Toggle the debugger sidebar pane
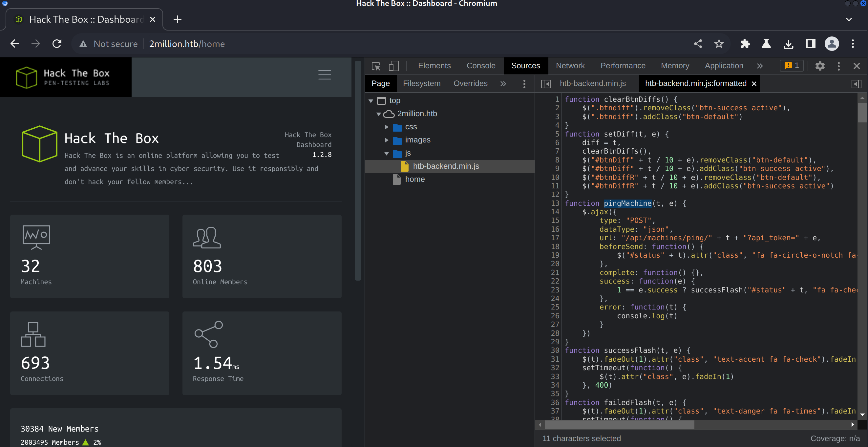868x447 pixels. [857, 84]
